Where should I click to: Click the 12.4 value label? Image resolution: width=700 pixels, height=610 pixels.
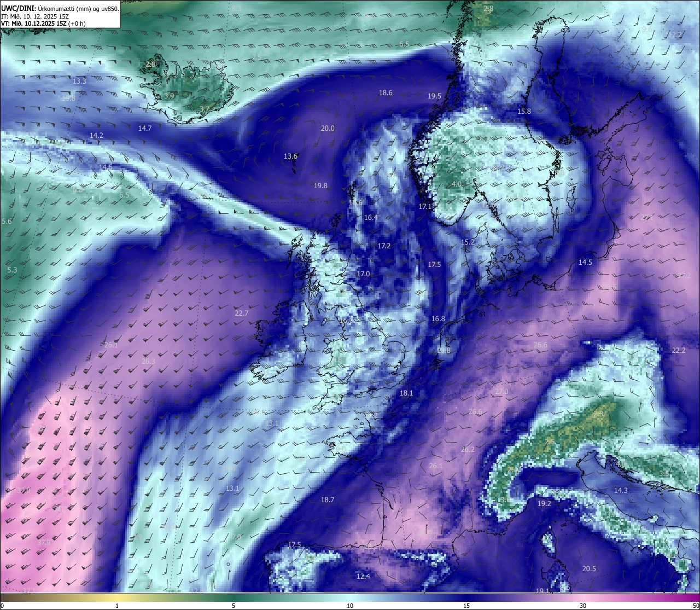(x=363, y=577)
